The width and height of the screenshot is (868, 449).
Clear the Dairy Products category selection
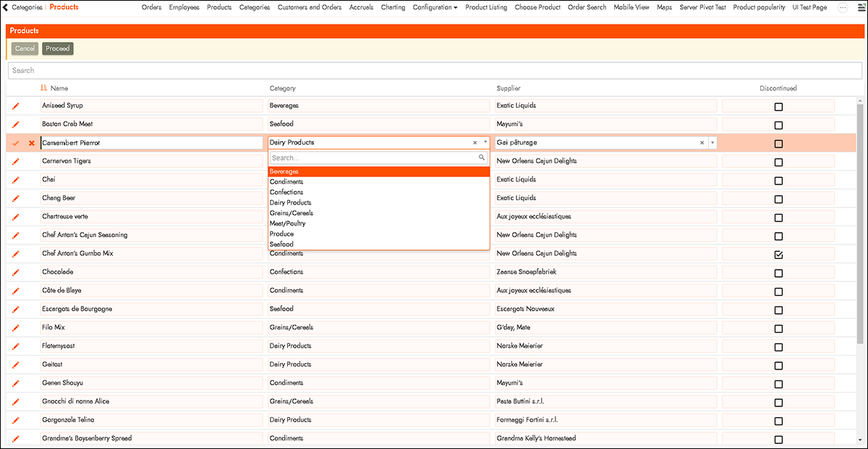(x=475, y=143)
